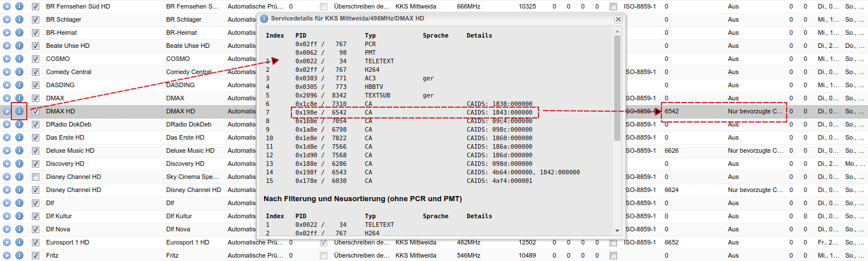The height and width of the screenshot is (261, 868).
Task: Tick the checkbox before 'Überschreiben de…' in BR Fernsehen row
Action: coord(323,6)
